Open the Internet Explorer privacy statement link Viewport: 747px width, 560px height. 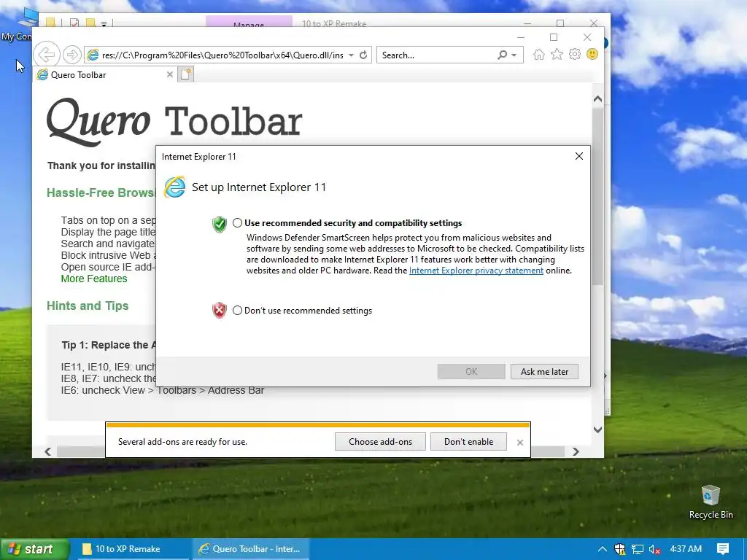(x=476, y=271)
